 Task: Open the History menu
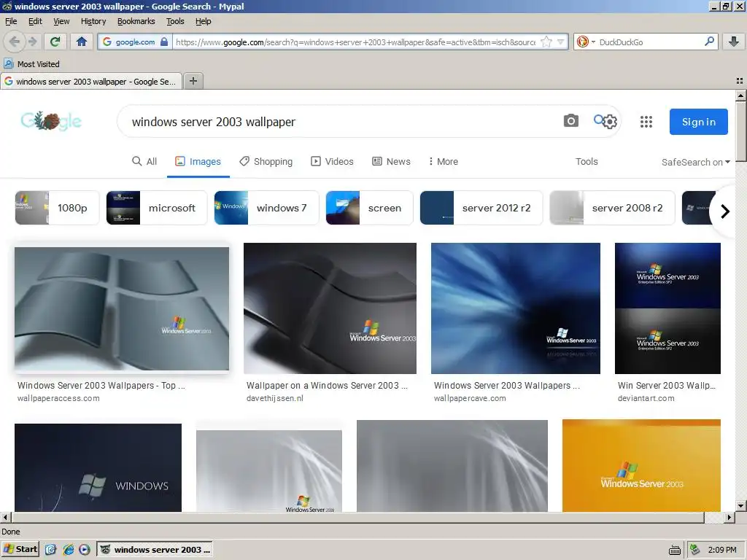(x=93, y=21)
